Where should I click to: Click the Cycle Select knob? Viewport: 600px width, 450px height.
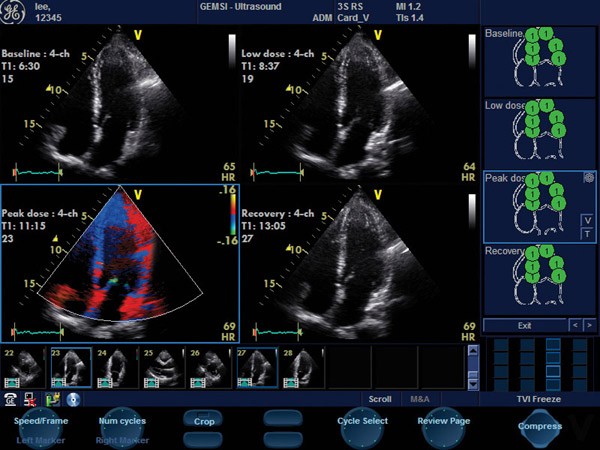pos(361,421)
